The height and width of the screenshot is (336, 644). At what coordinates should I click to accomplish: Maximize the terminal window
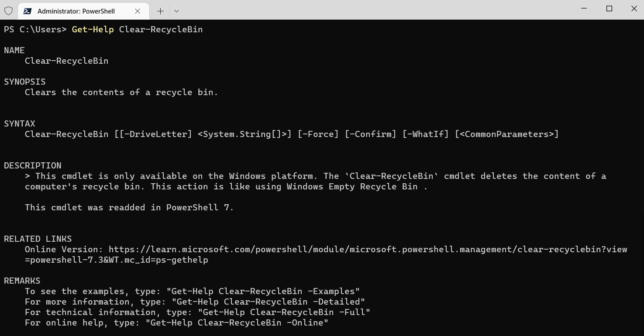coord(609,8)
